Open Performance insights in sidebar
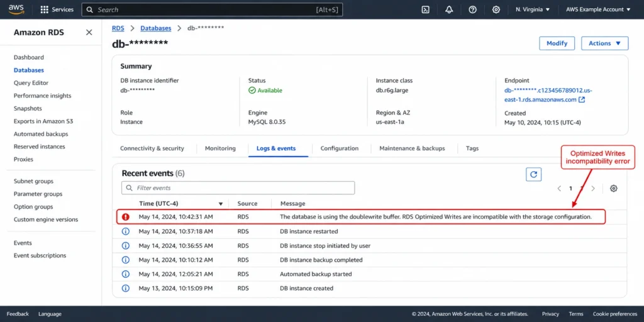644x322 pixels. (x=42, y=96)
